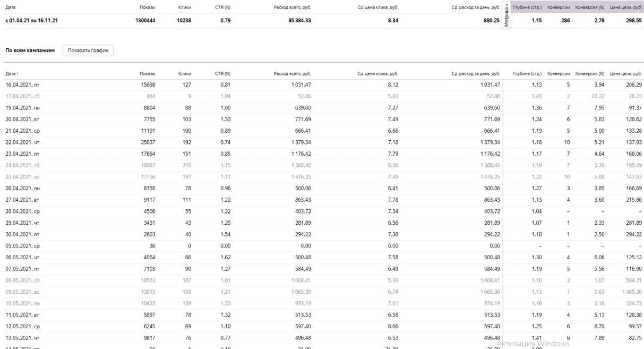Sort daily table by Клики column header
Screen dimensions: 644x349
(184, 74)
